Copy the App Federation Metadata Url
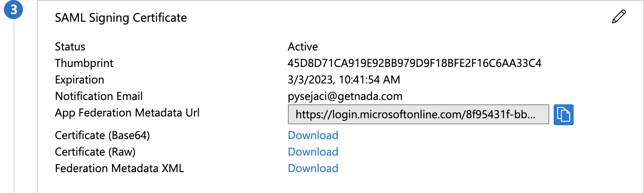This screenshot has width=644, height=193. pos(564,115)
